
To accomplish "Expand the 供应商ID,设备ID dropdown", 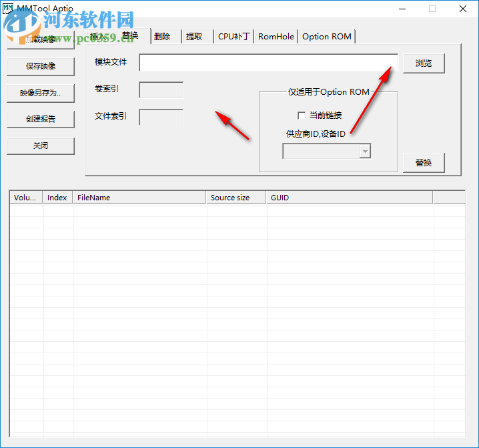I will 365,152.
